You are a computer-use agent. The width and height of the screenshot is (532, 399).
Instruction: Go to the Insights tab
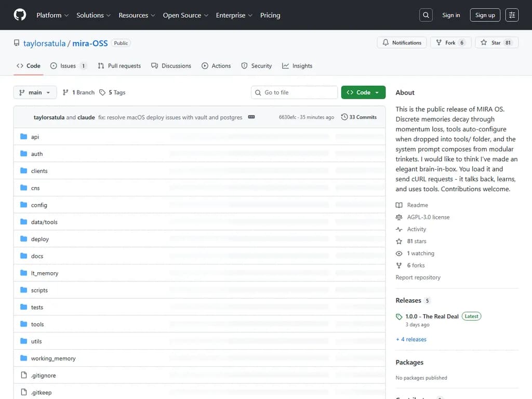point(297,66)
